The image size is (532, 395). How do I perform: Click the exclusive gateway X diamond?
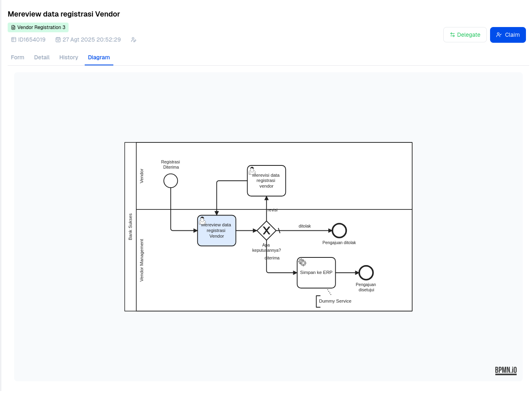pyautogui.click(x=266, y=230)
